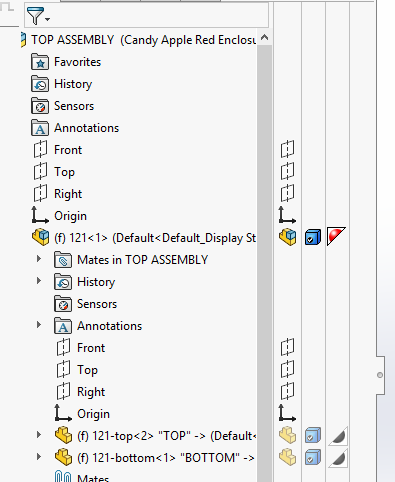Image resolution: width=395 pixels, height=482 pixels.
Task: Toggle visibility of top-level Top plane
Action: (x=287, y=171)
